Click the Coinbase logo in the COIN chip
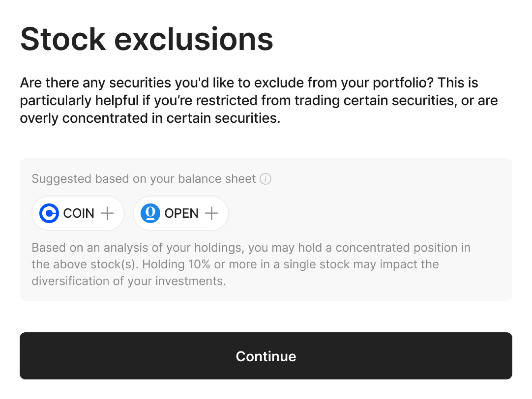 click(49, 213)
